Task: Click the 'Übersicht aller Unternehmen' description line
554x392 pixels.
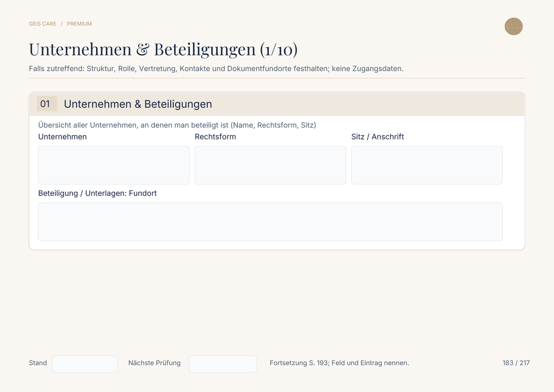Action: click(x=177, y=125)
